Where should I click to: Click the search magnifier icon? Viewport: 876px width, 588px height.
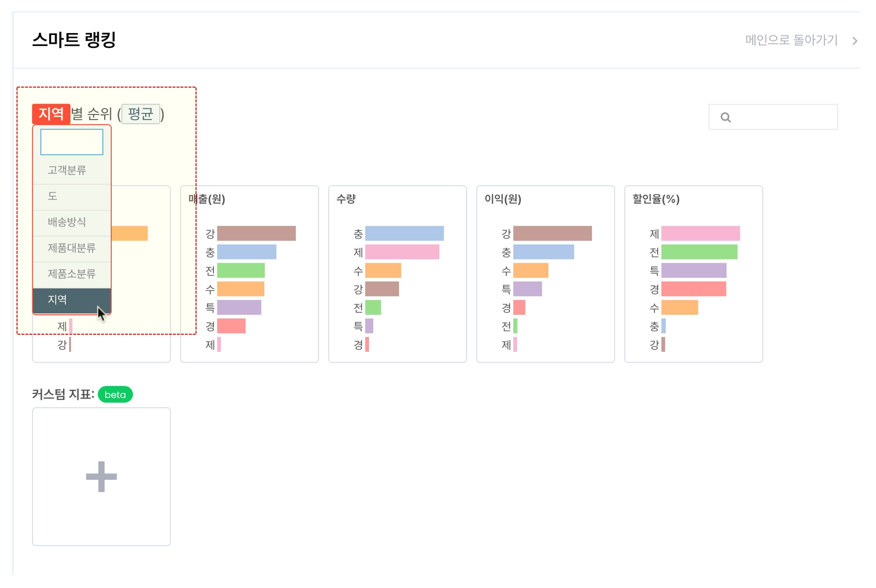725,117
